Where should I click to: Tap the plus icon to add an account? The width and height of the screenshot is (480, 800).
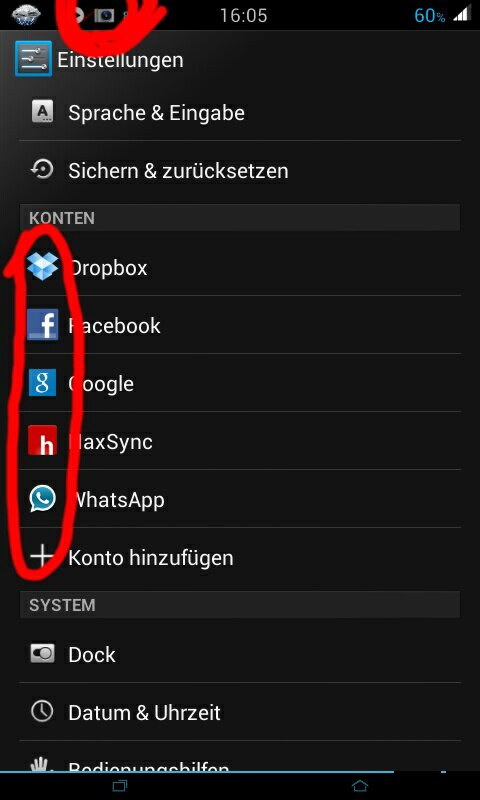tap(42, 557)
